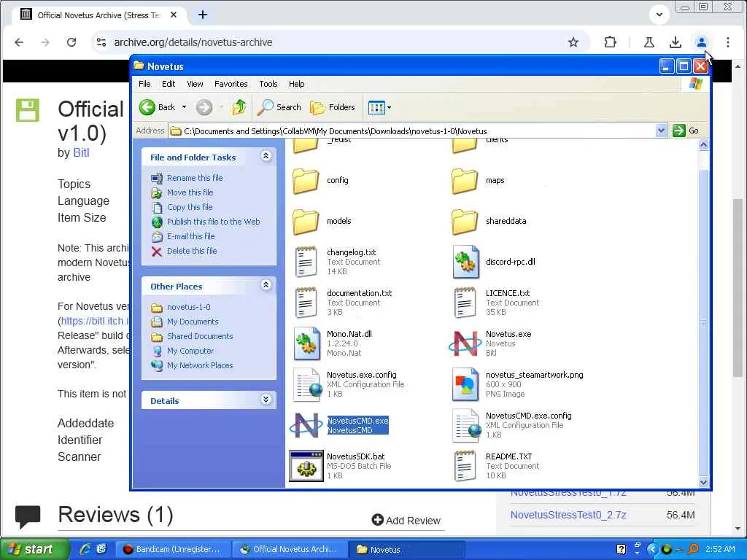Go to My Computer in Other Places
Screen dimensions: 747x560
[190, 351]
